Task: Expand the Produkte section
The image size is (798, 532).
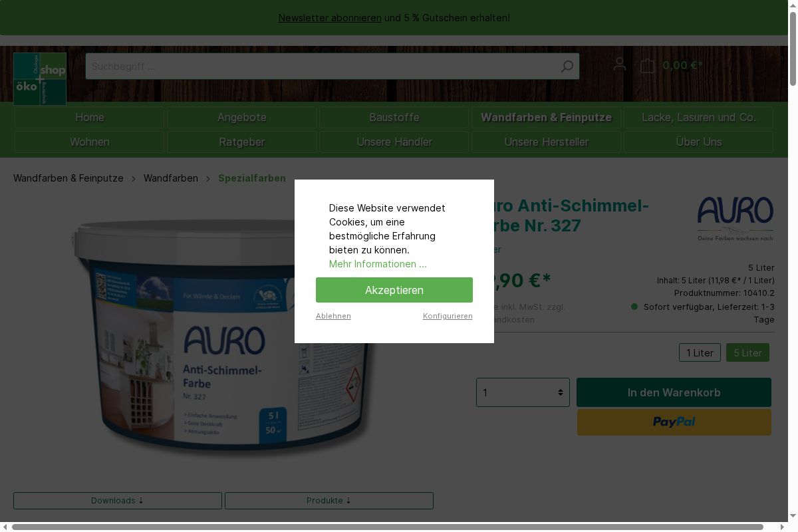Action: click(329, 501)
